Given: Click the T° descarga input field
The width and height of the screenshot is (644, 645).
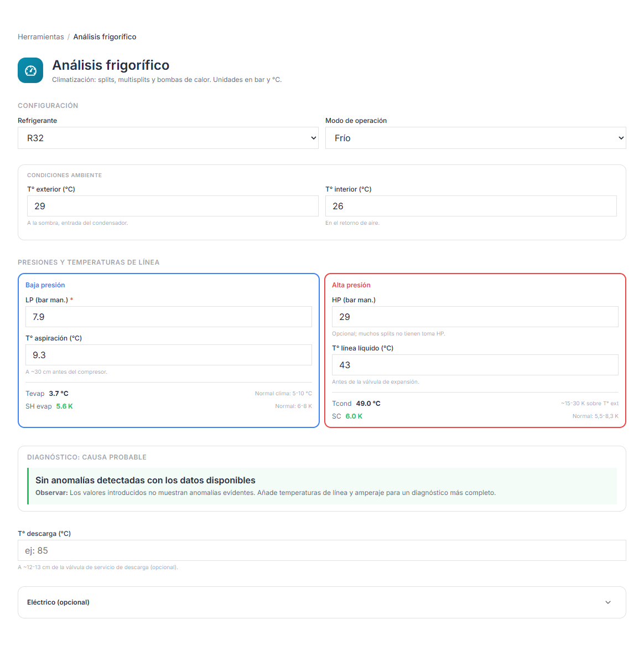Looking at the screenshot, I should 322,550.
